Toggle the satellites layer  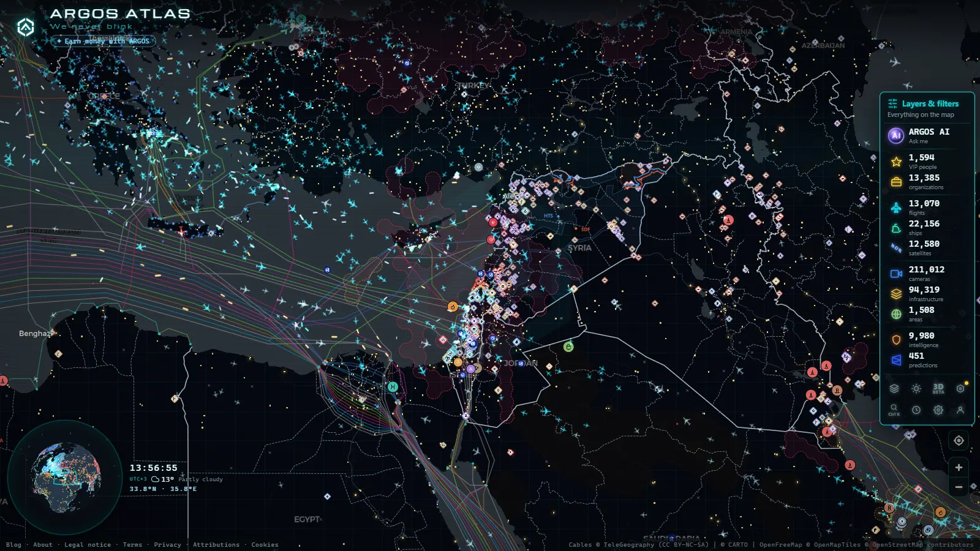click(927, 248)
